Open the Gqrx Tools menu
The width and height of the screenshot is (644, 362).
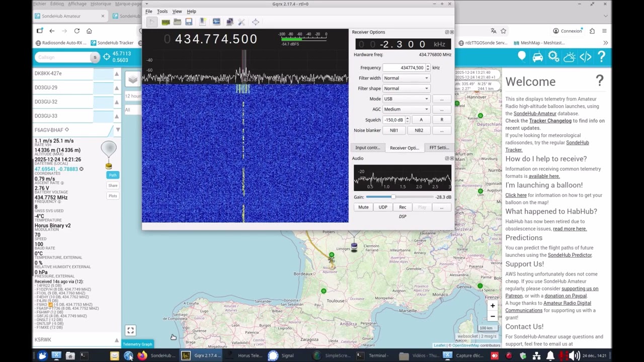(162, 11)
